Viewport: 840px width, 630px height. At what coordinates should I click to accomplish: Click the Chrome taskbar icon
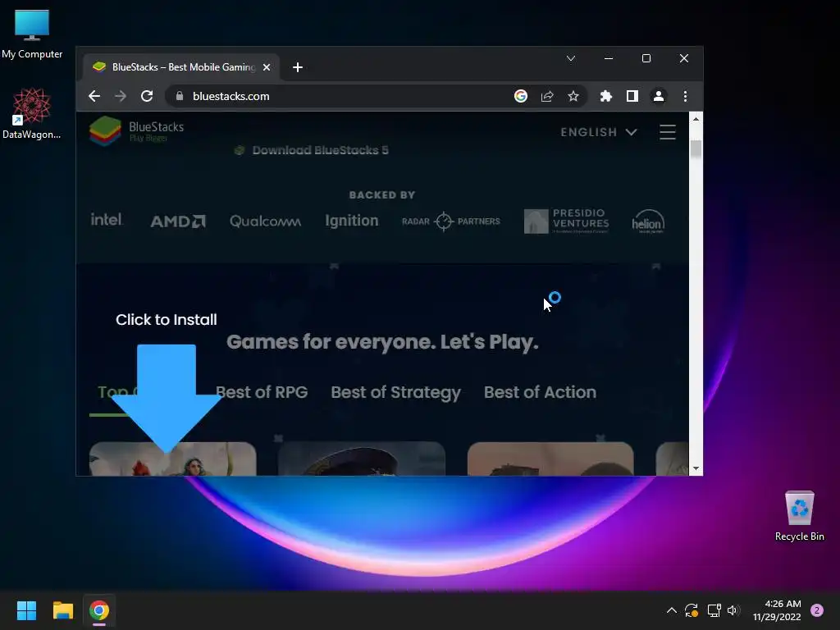(x=99, y=610)
